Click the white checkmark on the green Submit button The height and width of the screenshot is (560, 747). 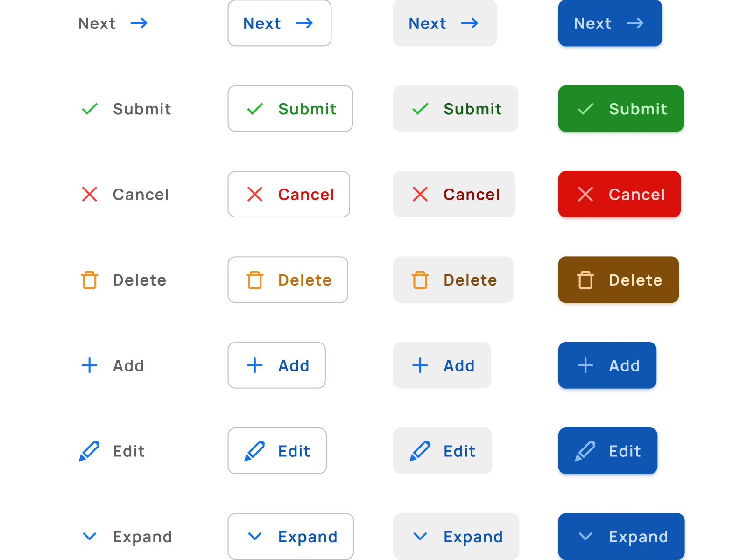pos(585,109)
